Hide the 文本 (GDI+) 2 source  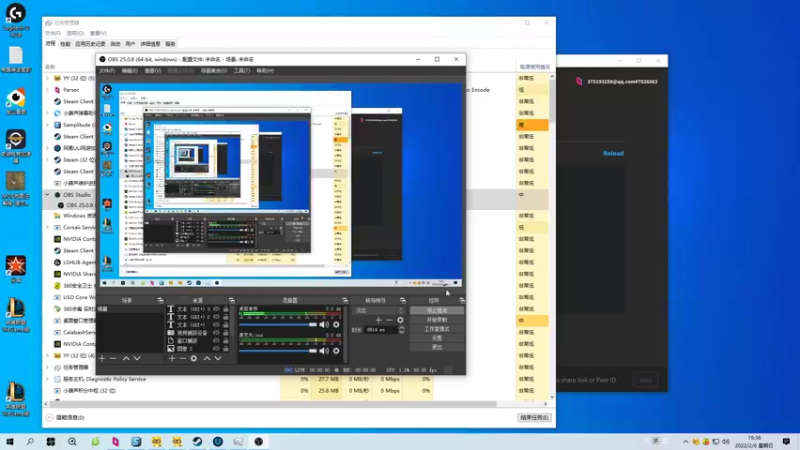tap(216, 317)
